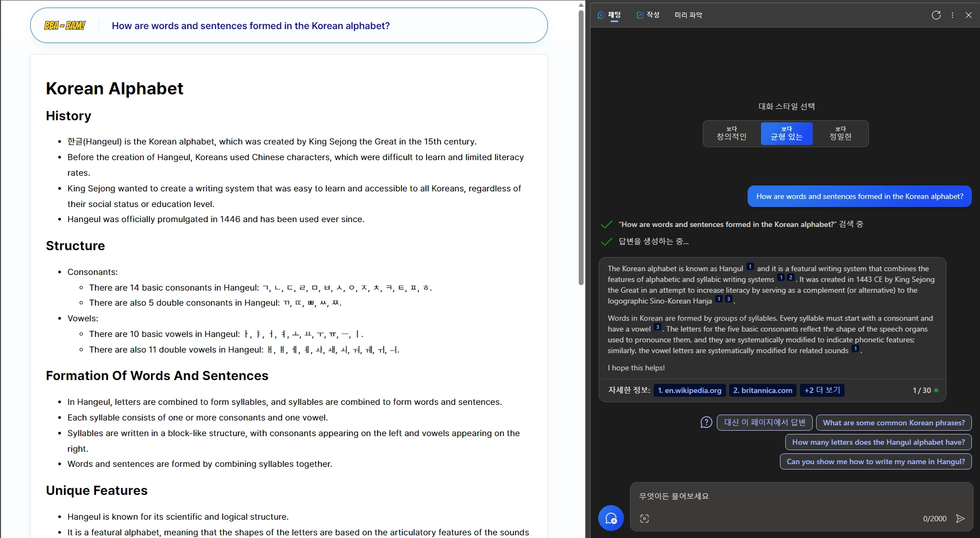Open the en.wikipedia.org source link
980x538 pixels.
pyautogui.click(x=689, y=390)
